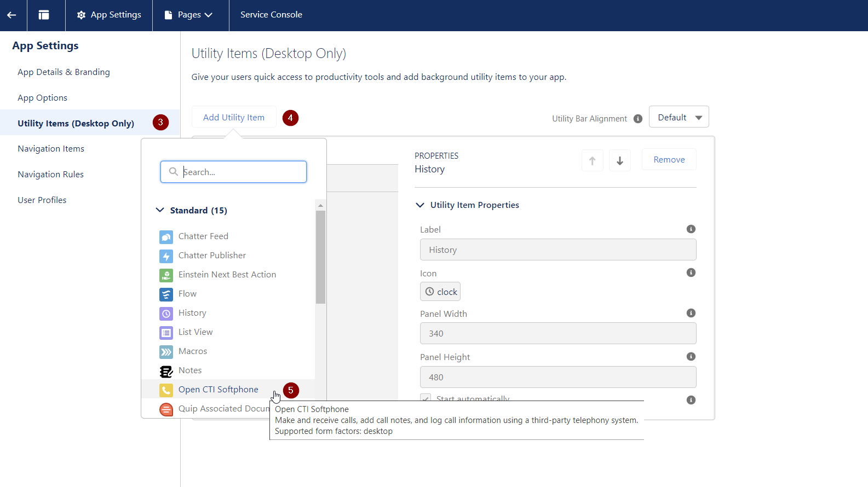Image resolution: width=868 pixels, height=487 pixels.
Task: Open the Utility Bar Alignment Default dropdown
Action: pos(679,117)
